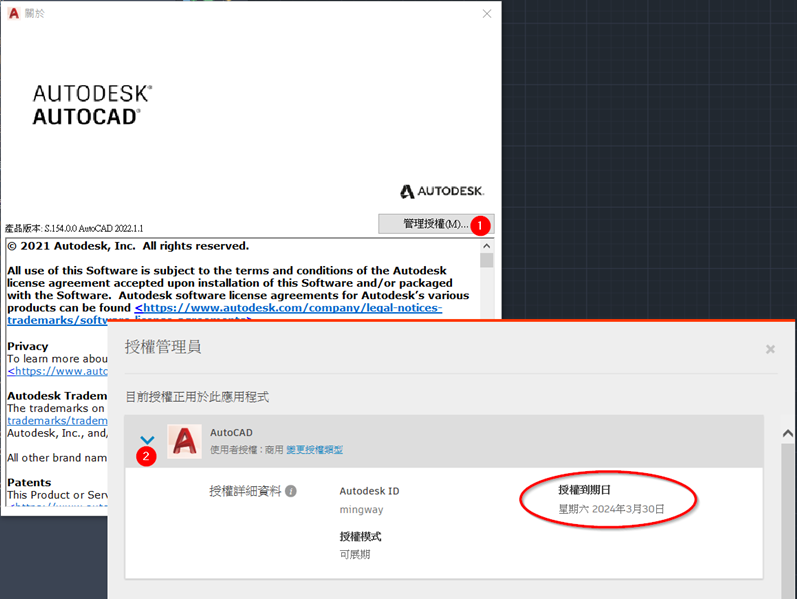Close the 授權管理員 license manager panel
The height and width of the screenshot is (599, 797).
770,349
